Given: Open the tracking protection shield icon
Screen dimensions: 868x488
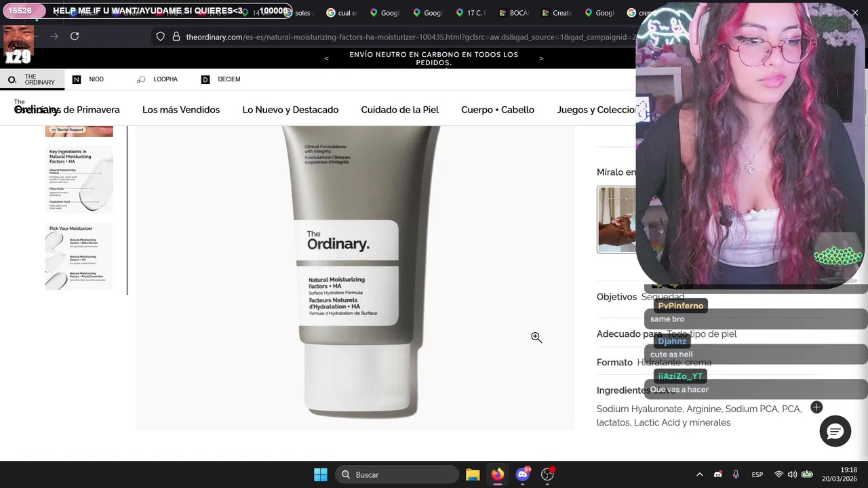Looking at the screenshot, I should pos(160,37).
